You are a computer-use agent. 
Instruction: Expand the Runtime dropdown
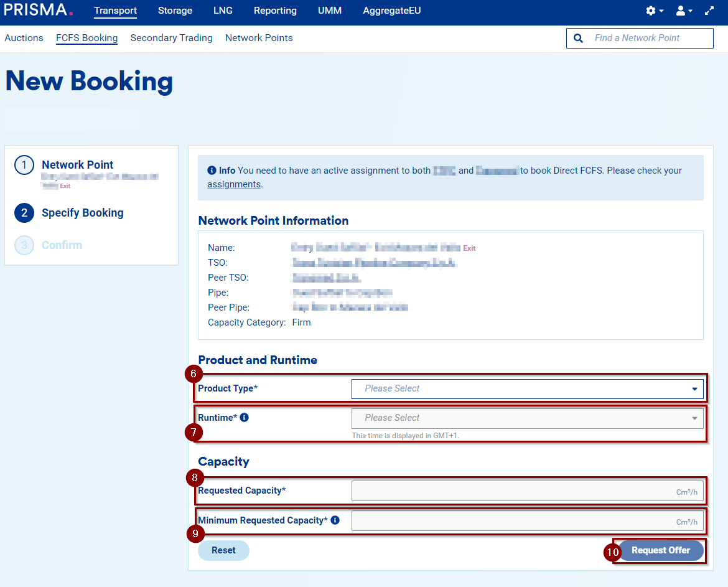click(527, 418)
